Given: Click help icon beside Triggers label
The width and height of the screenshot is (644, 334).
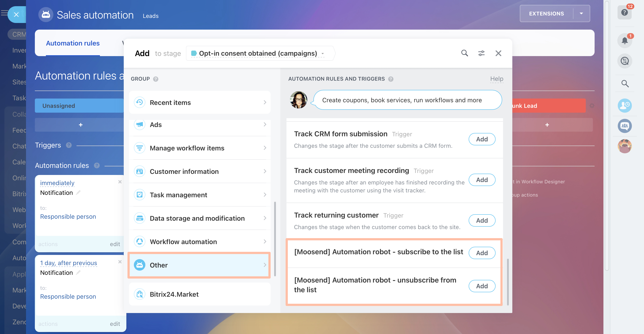Looking at the screenshot, I should 69,145.
